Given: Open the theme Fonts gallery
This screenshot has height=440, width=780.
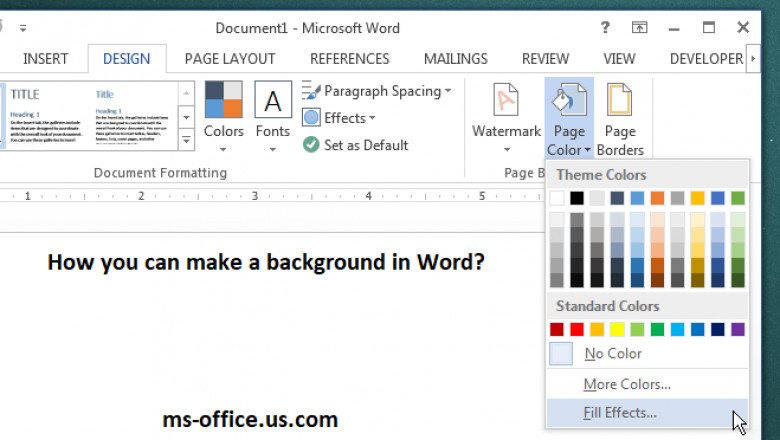Looking at the screenshot, I should click(273, 118).
